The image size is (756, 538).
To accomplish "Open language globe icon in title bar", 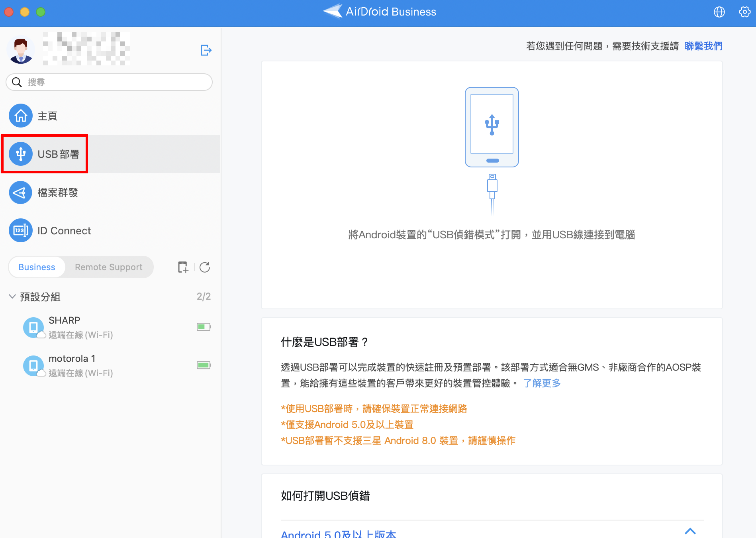I will (x=719, y=12).
